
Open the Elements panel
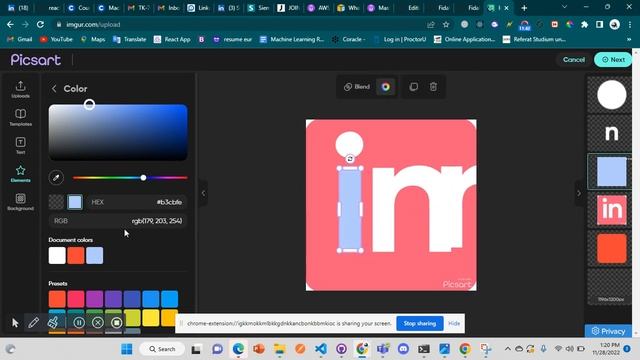click(20, 174)
